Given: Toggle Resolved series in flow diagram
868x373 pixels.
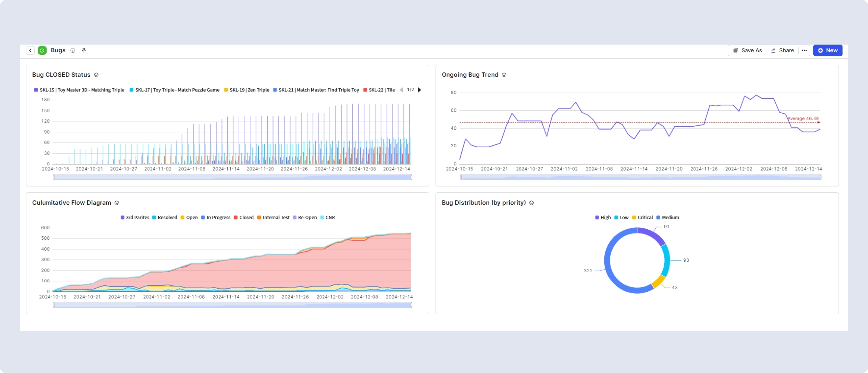Looking at the screenshot, I should pyautogui.click(x=165, y=218).
